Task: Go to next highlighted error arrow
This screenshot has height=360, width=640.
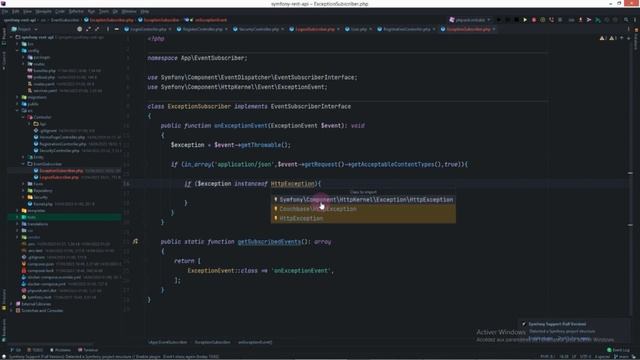Action: 629,38
